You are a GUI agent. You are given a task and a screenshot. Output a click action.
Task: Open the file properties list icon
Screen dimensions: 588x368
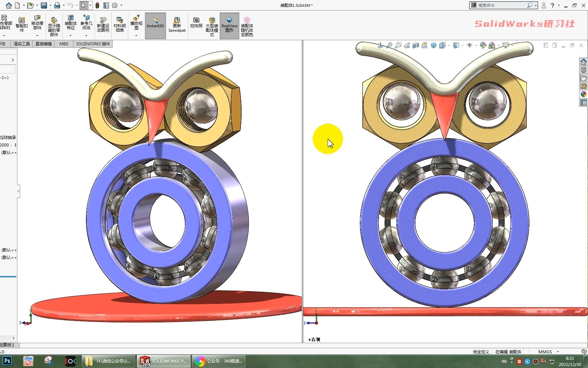point(106,5)
